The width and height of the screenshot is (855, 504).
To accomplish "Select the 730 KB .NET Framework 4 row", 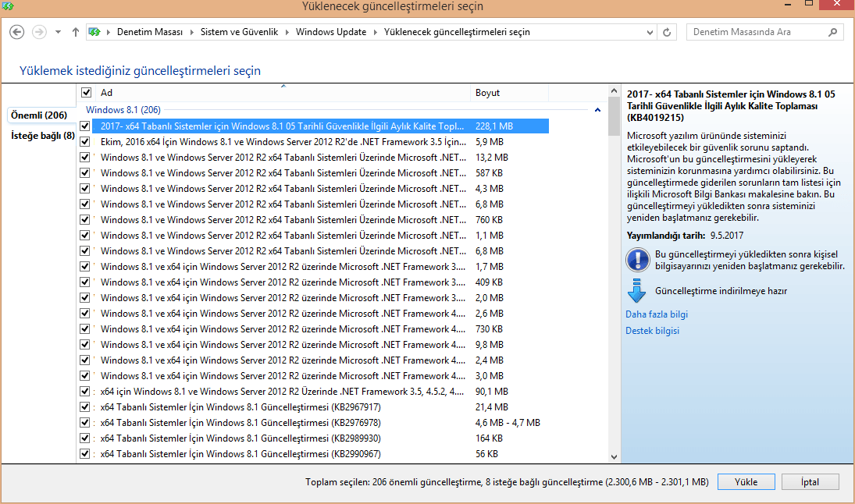I will click(x=321, y=329).
